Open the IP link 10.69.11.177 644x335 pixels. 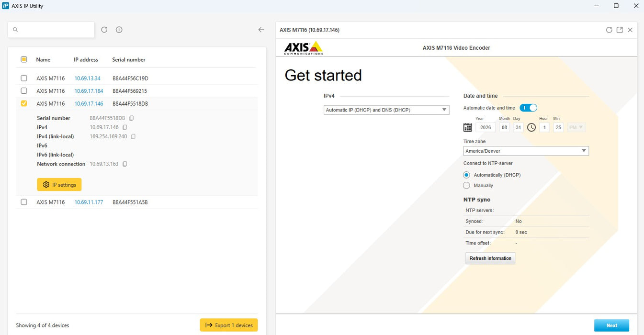(89, 202)
